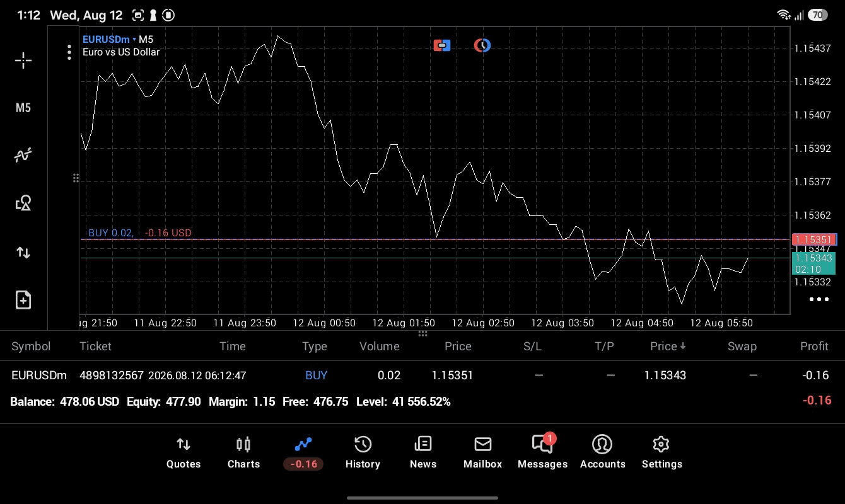Select the EURUSDm position row symbol
845x504 pixels.
39,375
